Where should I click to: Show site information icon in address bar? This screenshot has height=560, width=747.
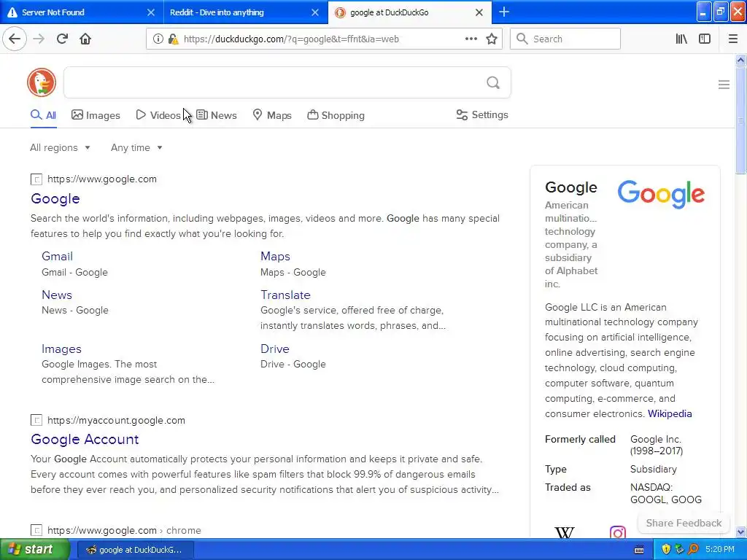pyautogui.click(x=158, y=39)
